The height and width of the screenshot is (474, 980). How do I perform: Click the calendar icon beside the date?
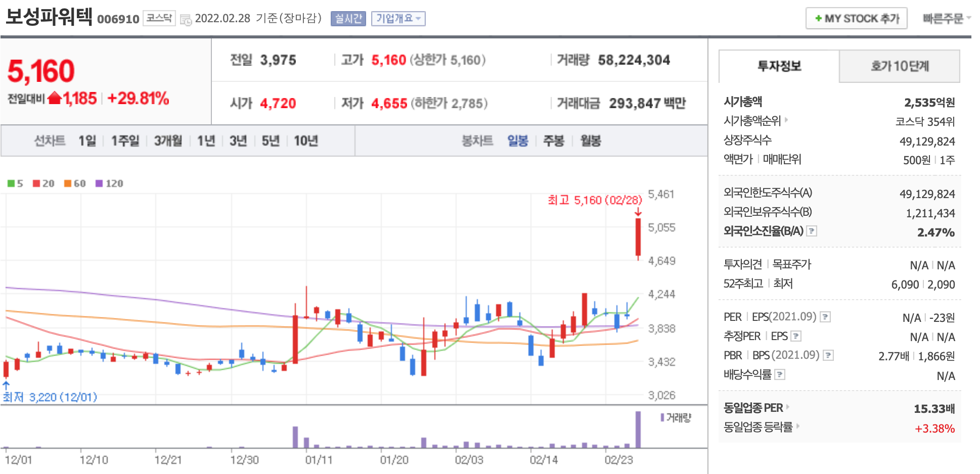pos(186,20)
